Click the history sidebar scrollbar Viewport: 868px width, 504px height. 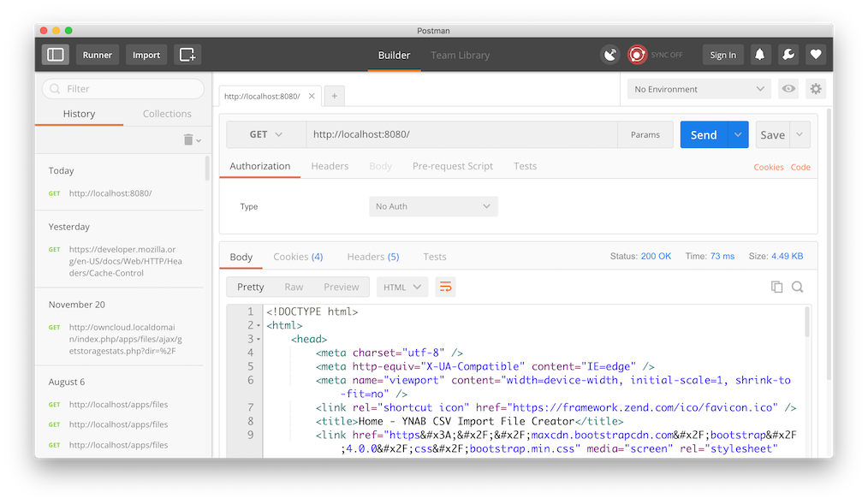tap(208, 169)
